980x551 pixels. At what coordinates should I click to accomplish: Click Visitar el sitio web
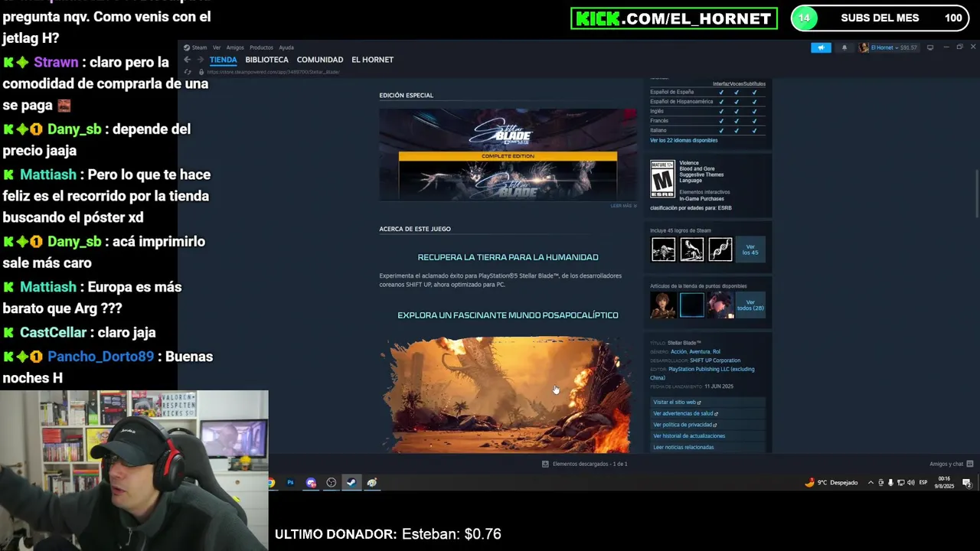pos(708,403)
